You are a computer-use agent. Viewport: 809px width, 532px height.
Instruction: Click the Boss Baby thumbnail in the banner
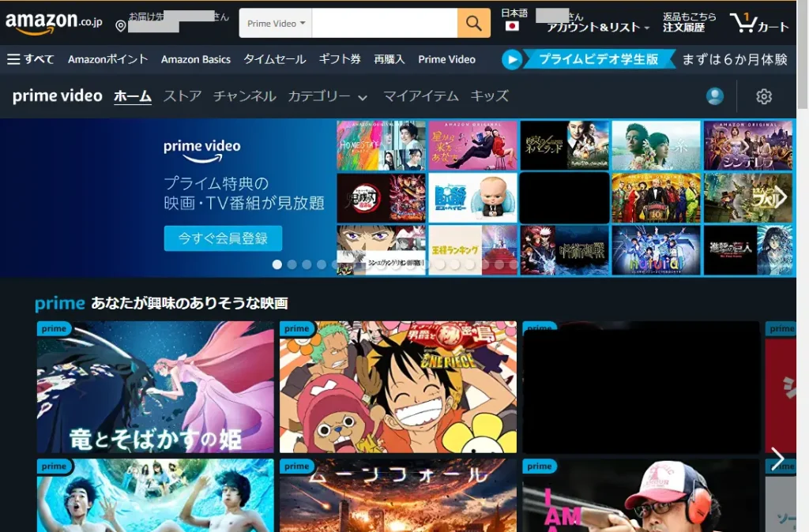(473, 198)
